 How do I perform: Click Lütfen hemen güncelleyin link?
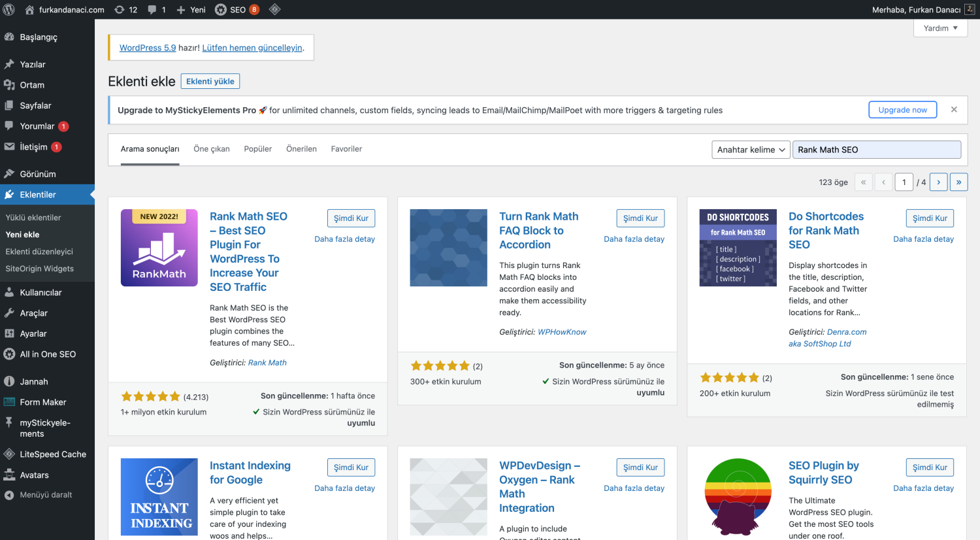point(252,48)
